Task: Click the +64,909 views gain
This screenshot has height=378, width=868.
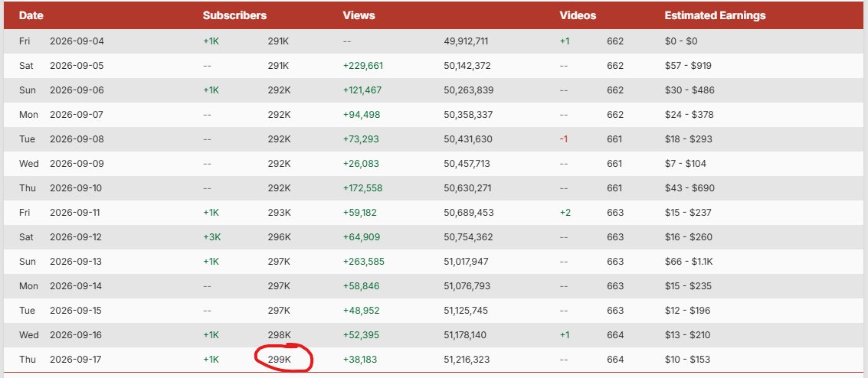Action: 362,237
